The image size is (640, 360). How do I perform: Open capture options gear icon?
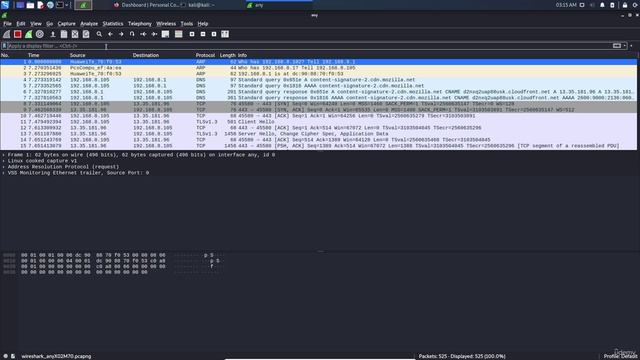[40, 34]
